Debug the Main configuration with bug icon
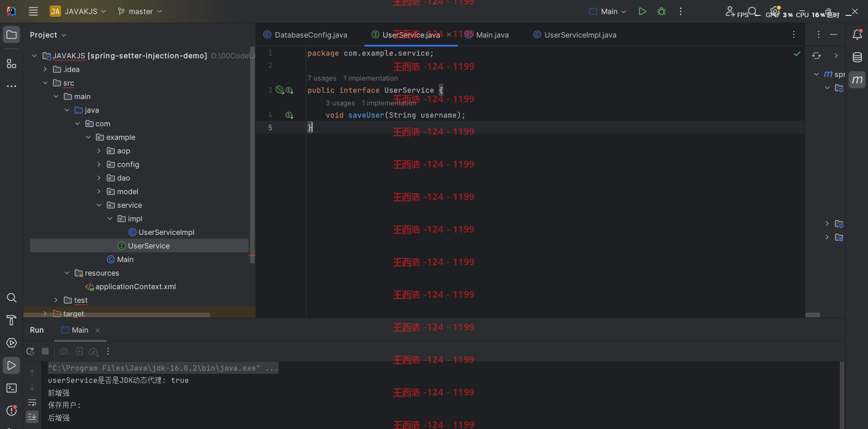 (662, 11)
